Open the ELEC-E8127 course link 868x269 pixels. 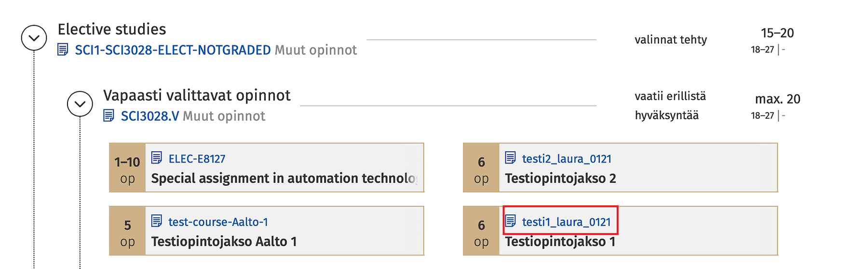pos(197,159)
